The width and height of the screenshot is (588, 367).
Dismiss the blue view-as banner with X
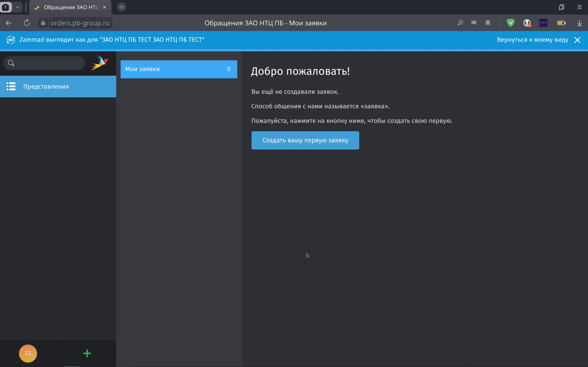pos(577,40)
